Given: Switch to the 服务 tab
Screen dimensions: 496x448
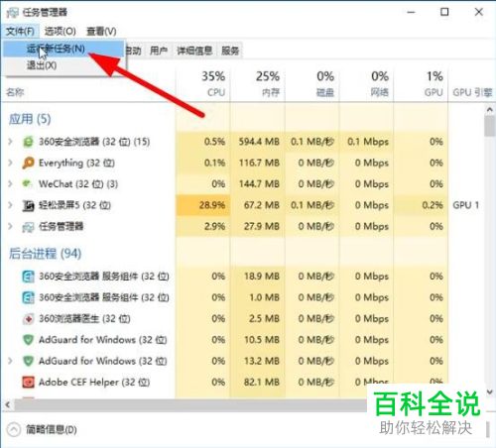Looking at the screenshot, I should tap(230, 51).
